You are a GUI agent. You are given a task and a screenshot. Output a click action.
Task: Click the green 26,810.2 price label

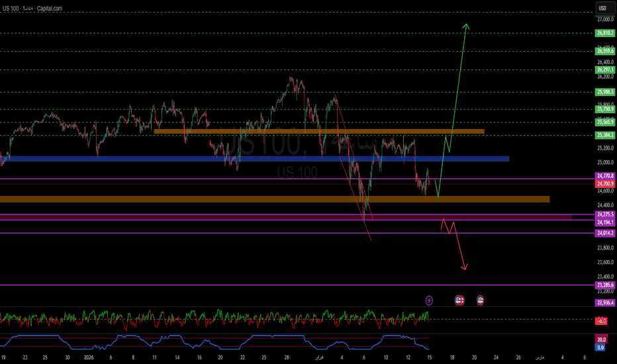click(605, 33)
